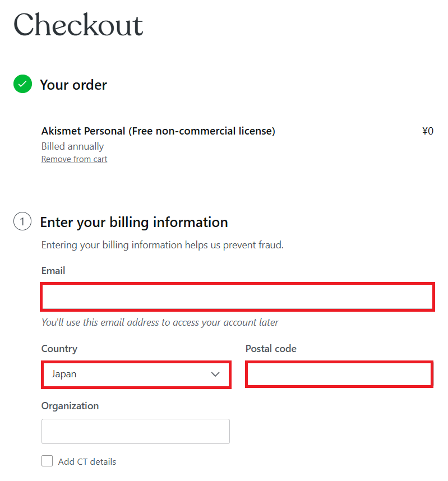Open the Country dropdown showing Japan
The width and height of the screenshot is (448, 481).
pos(136,374)
